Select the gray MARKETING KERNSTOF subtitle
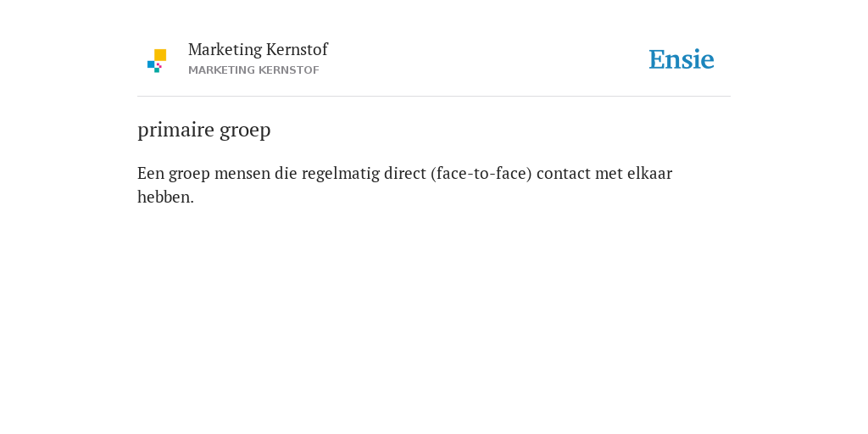The image size is (868, 434). click(x=253, y=70)
